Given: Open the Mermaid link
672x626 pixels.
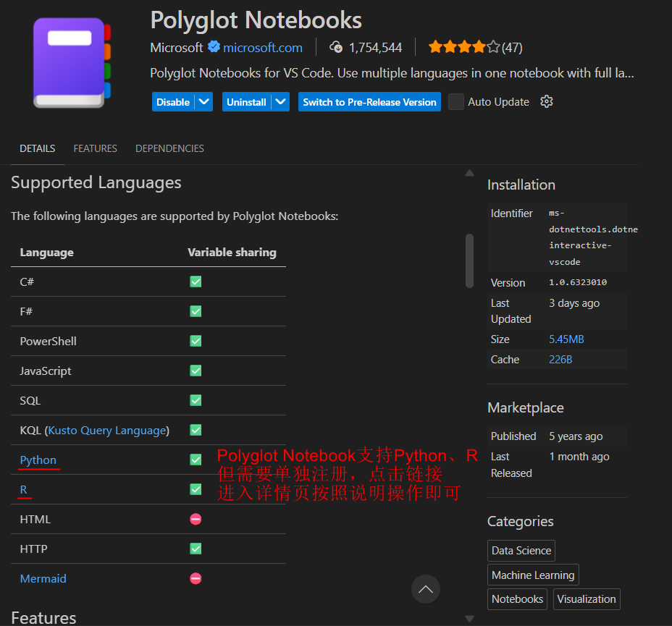Looking at the screenshot, I should [43, 578].
